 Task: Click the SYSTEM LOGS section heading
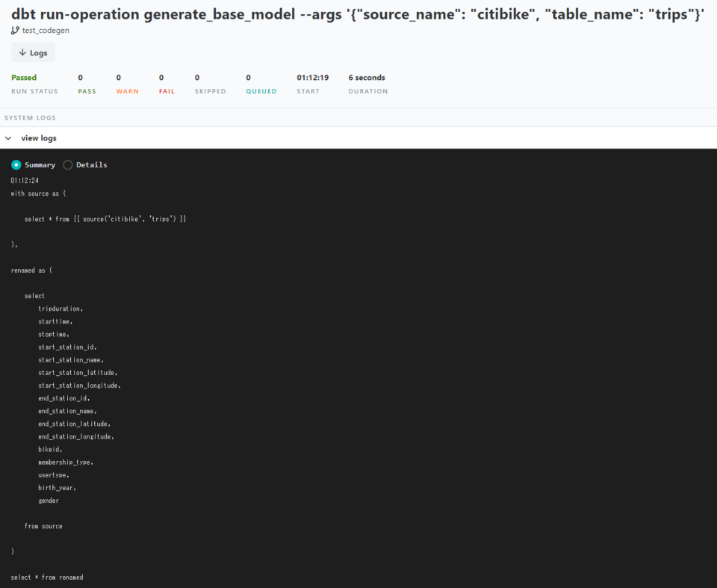coord(30,117)
